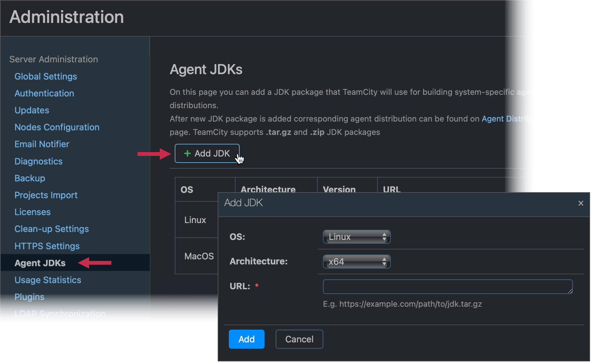
Task: Close the Add JDK dialog
Action: [x=581, y=203]
